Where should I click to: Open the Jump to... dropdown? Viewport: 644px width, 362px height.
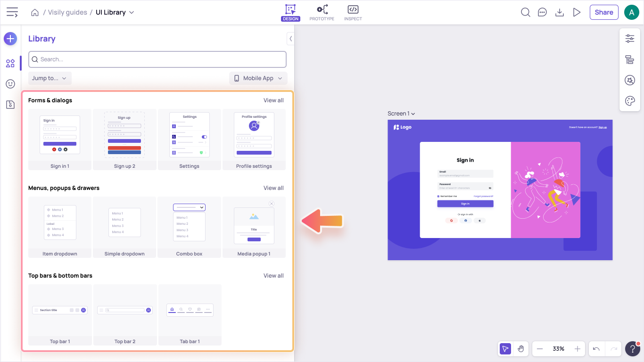(x=50, y=78)
